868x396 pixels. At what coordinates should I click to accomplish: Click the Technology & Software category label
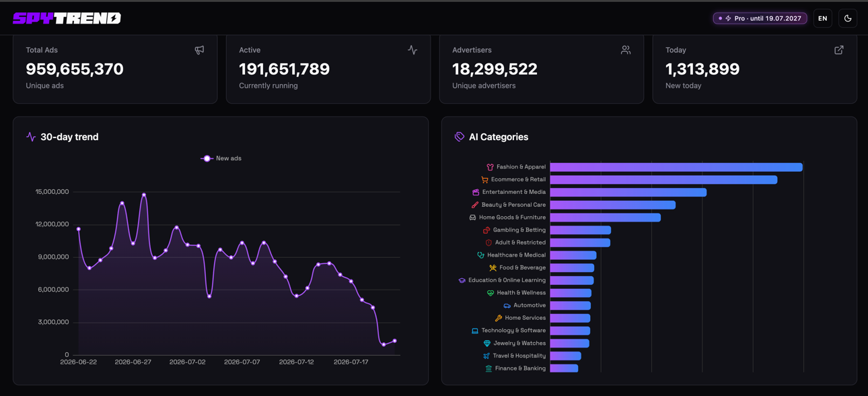513,331
